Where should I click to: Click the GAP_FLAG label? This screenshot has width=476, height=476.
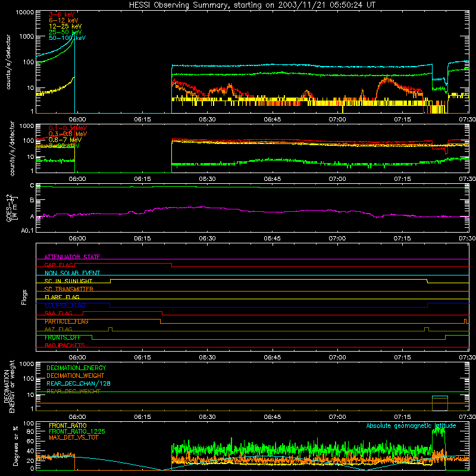coord(59,265)
